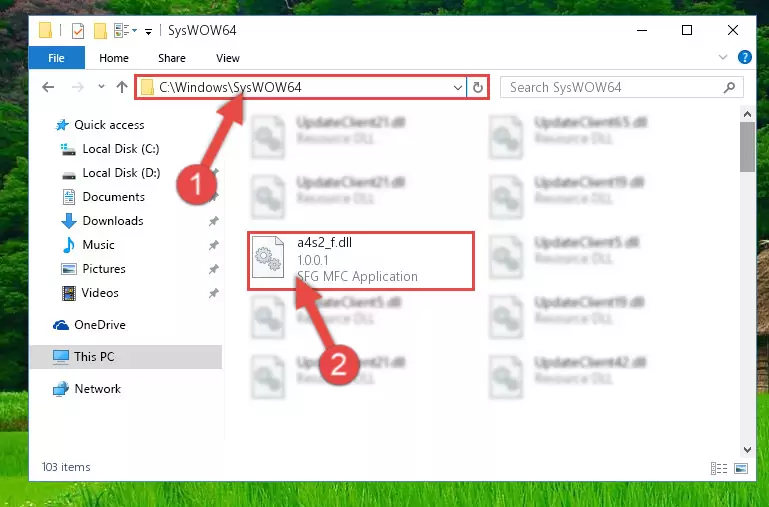Open Local Disk (C:) in the sidebar

point(121,149)
